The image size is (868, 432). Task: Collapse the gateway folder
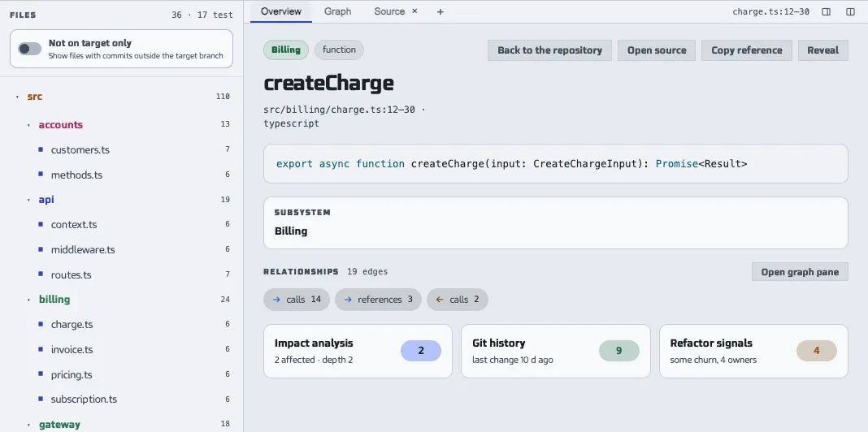tap(28, 425)
